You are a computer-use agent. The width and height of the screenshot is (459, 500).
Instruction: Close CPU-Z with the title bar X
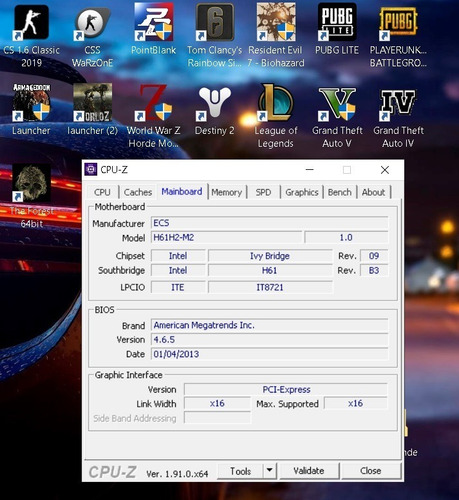pyautogui.click(x=385, y=170)
